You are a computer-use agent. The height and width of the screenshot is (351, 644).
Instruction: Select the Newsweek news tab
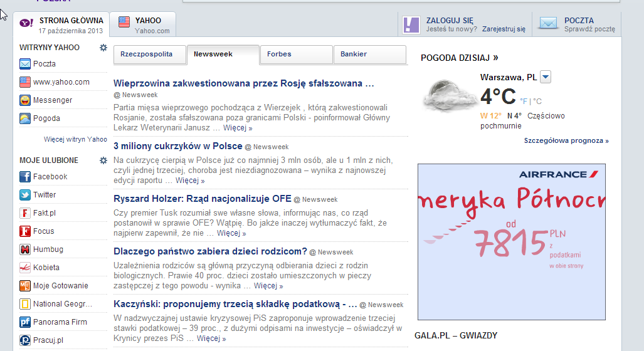223,55
